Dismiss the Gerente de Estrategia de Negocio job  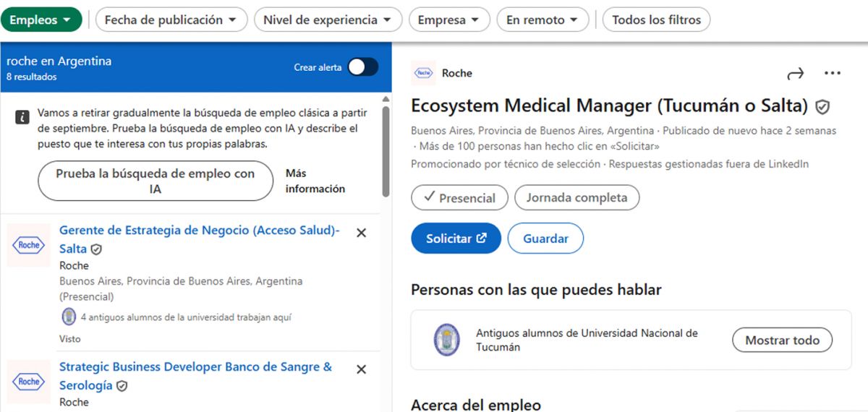(362, 233)
